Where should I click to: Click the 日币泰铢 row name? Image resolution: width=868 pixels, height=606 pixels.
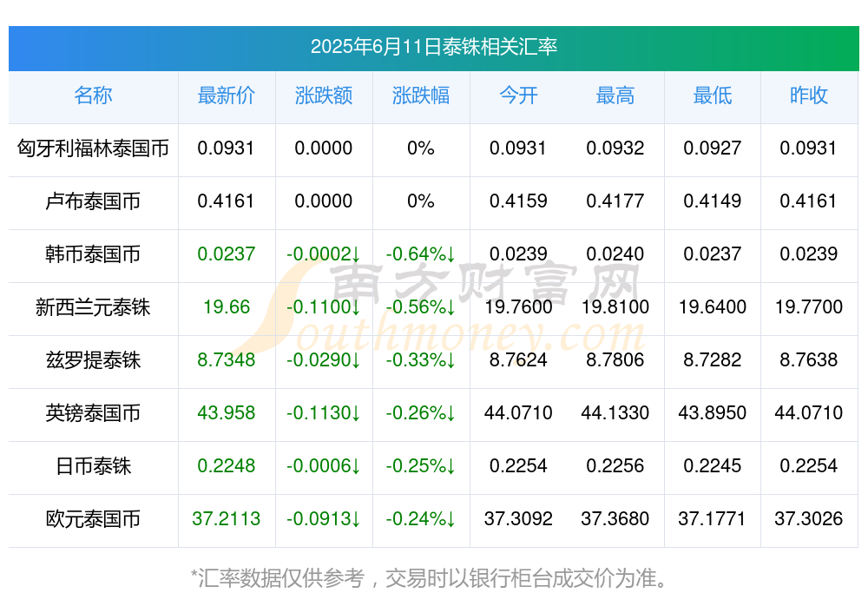coord(93,466)
